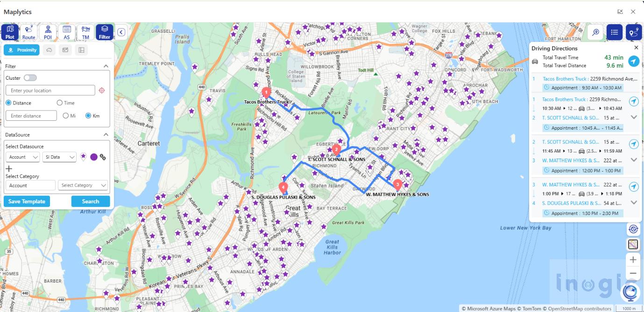Viewport: 644px width, 312px height.
Task: Switch to the Proximity tab
Action: 21,50
